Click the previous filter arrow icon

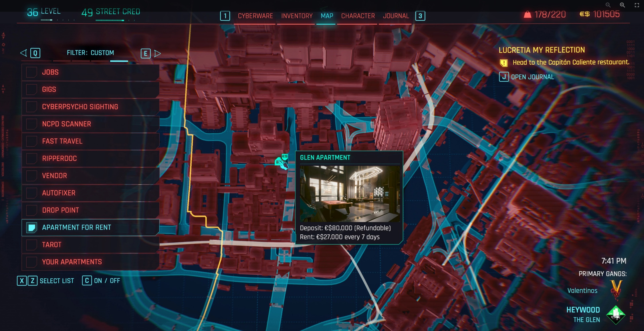23,53
